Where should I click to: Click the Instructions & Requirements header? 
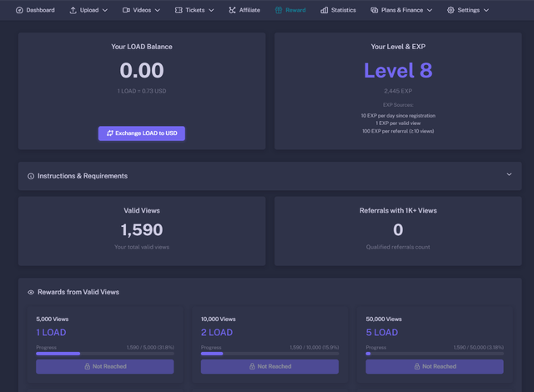[270, 176]
